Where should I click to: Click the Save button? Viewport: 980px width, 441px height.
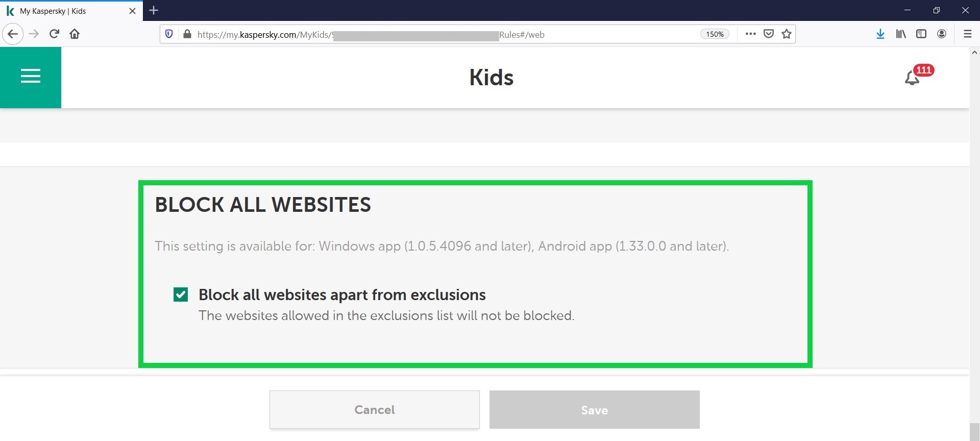point(594,409)
